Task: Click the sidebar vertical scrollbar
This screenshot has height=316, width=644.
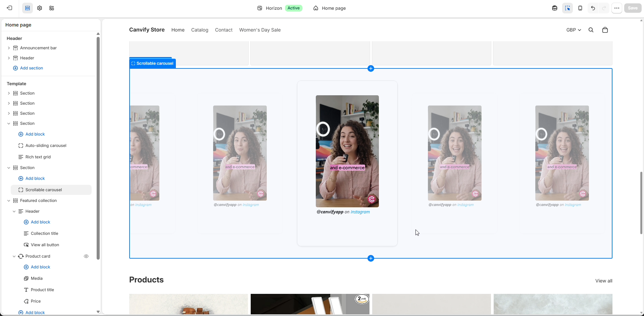Action: tap(98, 148)
